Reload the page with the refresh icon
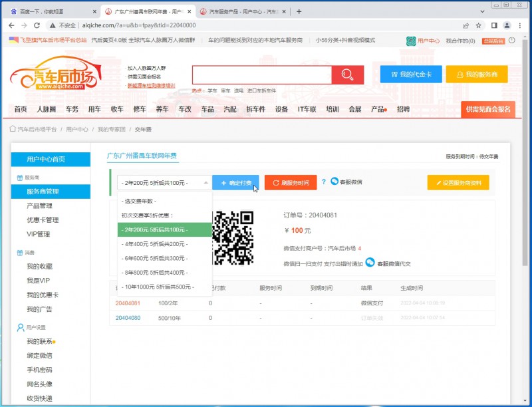The width and height of the screenshot is (532, 407). (37, 25)
